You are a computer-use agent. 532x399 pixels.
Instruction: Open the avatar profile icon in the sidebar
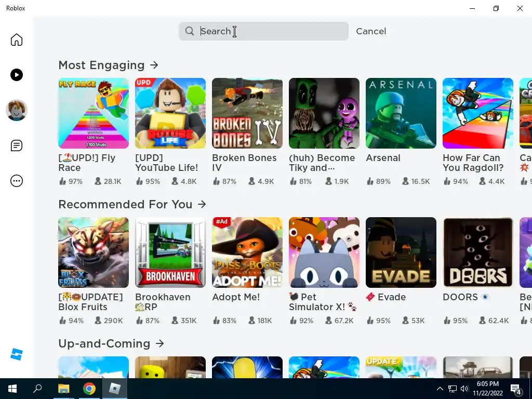[x=16, y=110]
